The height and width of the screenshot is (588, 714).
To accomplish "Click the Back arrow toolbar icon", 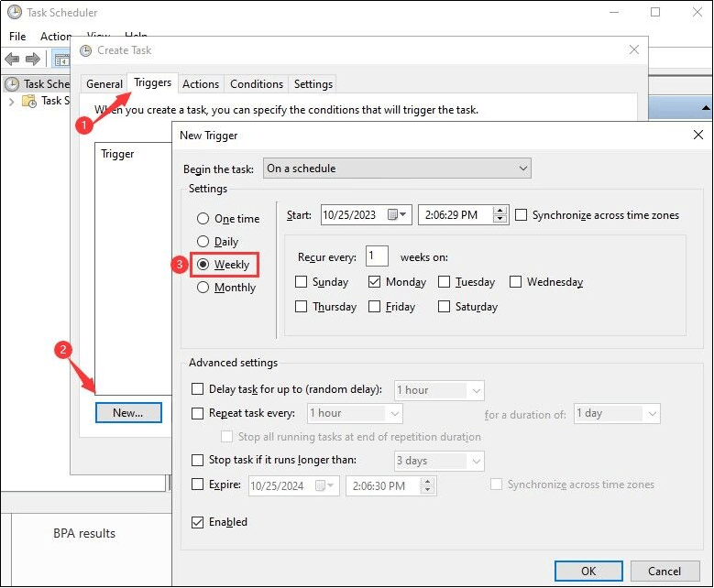I will click(x=12, y=59).
